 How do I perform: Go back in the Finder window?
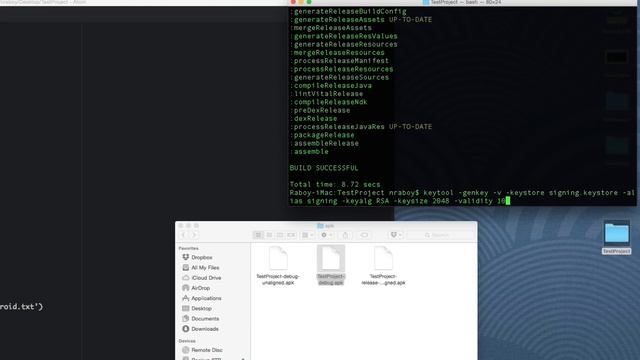[x=183, y=235]
